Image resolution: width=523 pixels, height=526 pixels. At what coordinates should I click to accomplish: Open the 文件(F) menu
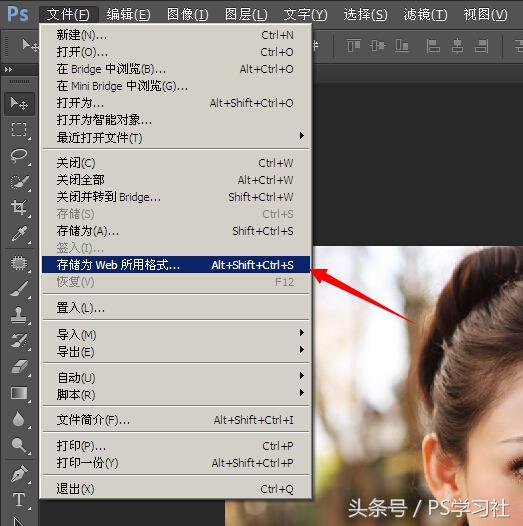click(68, 14)
